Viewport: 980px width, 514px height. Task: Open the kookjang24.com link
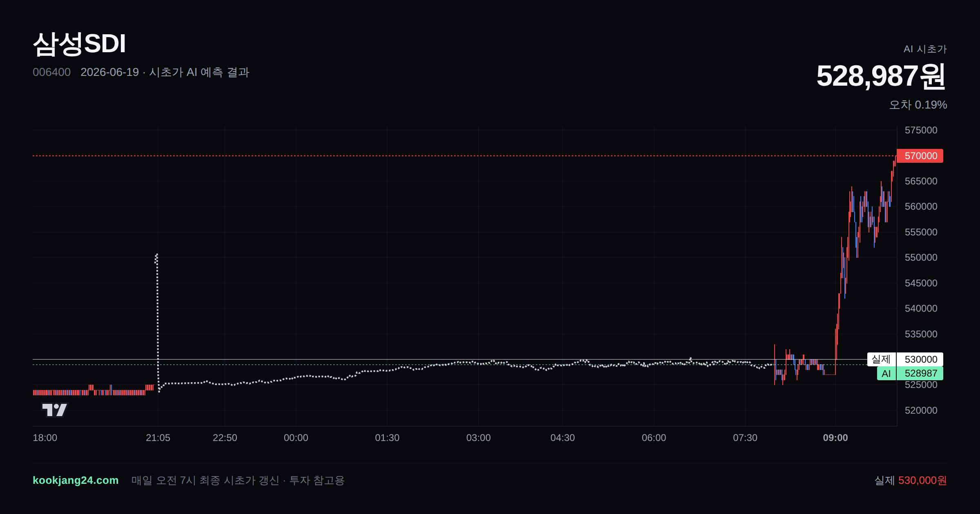click(76, 480)
